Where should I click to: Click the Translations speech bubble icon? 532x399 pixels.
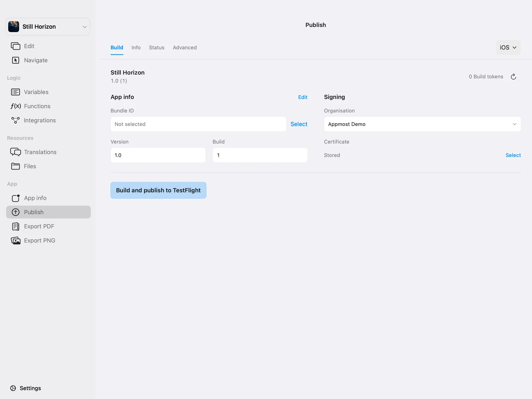16,152
